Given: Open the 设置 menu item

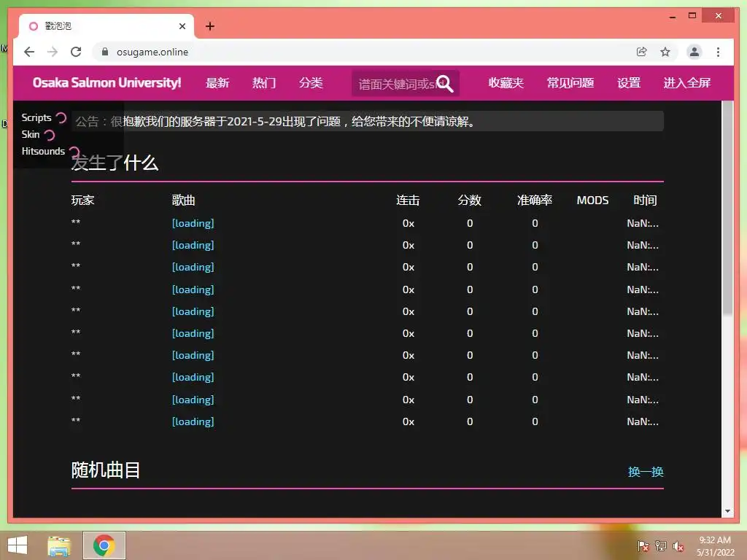Looking at the screenshot, I should click(628, 83).
